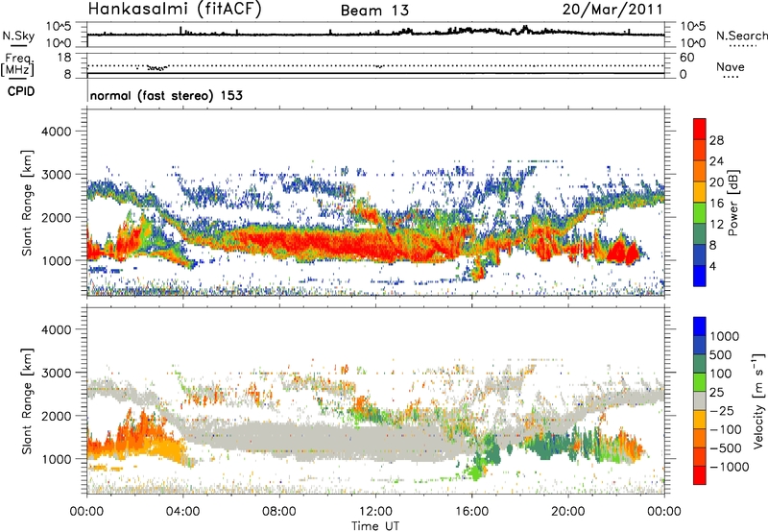Click the 100 label on the velocity colorbar
The height and width of the screenshot is (532, 768).
point(721,374)
